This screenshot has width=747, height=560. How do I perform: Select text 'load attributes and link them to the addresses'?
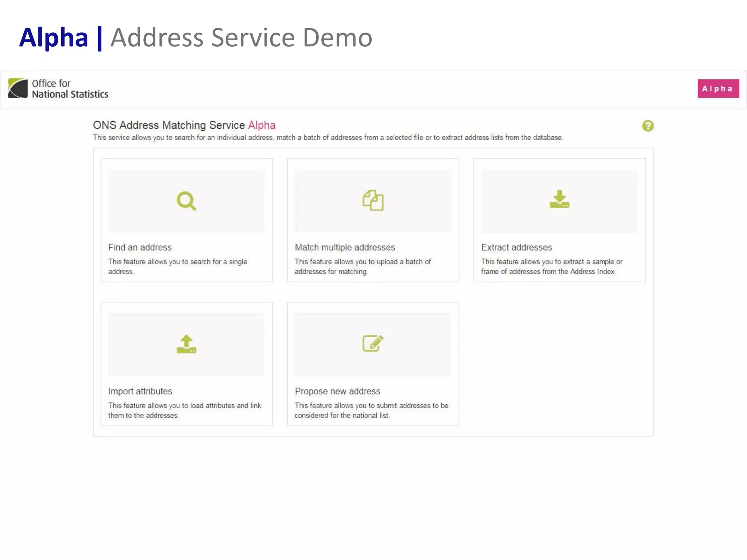[x=185, y=411]
